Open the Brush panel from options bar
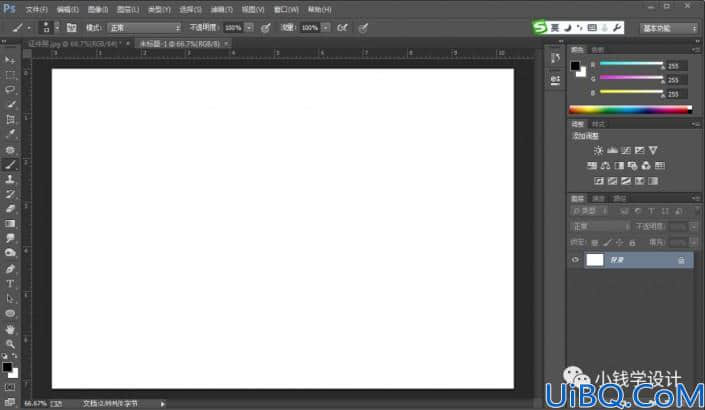The width and height of the screenshot is (705, 410). tap(71, 27)
